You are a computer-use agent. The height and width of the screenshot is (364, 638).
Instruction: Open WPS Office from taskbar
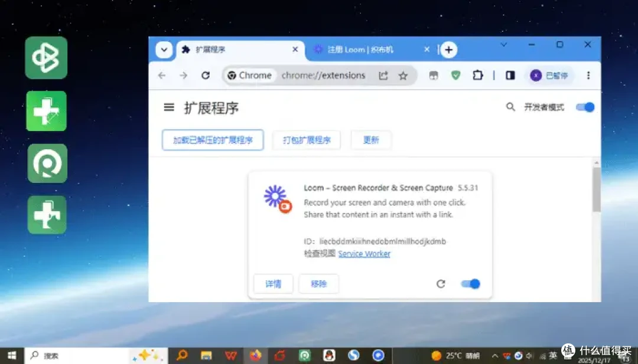tap(231, 356)
